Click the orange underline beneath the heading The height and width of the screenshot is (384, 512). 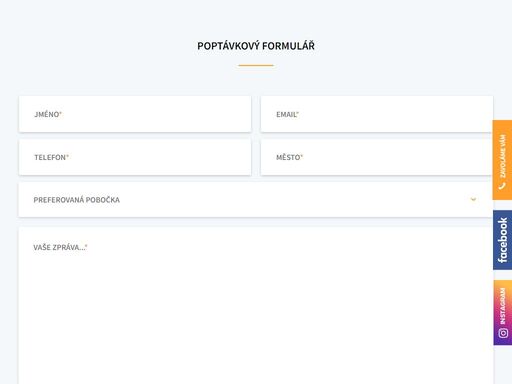[x=256, y=65]
